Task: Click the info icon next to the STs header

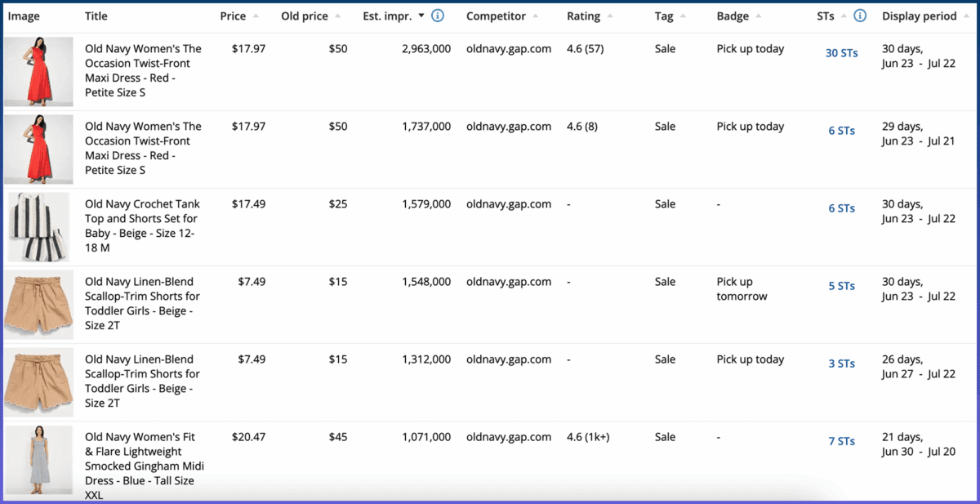Action: click(x=860, y=15)
